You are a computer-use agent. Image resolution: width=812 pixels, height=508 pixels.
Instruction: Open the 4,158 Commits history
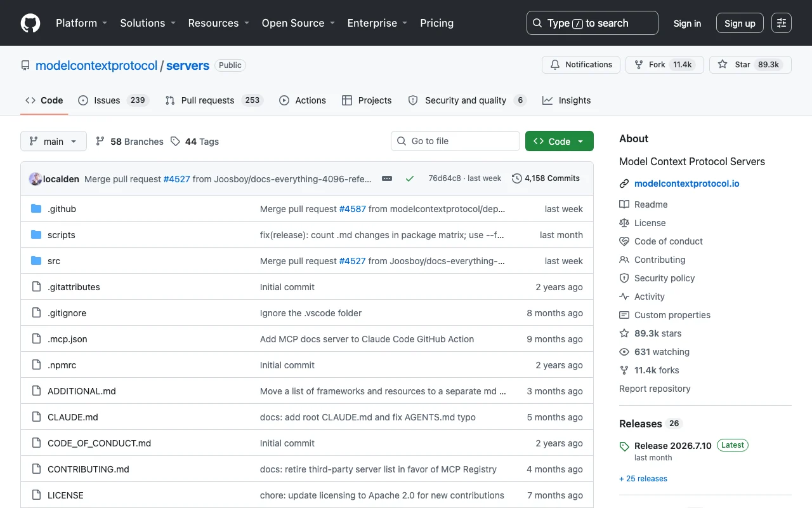click(546, 178)
